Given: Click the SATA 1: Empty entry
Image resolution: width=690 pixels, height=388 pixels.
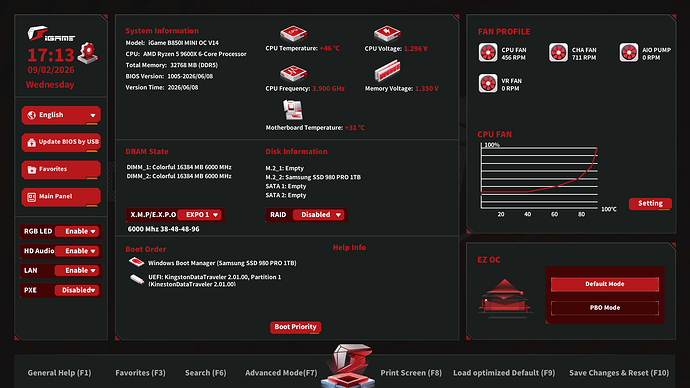Looking at the screenshot, I should [x=286, y=186].
